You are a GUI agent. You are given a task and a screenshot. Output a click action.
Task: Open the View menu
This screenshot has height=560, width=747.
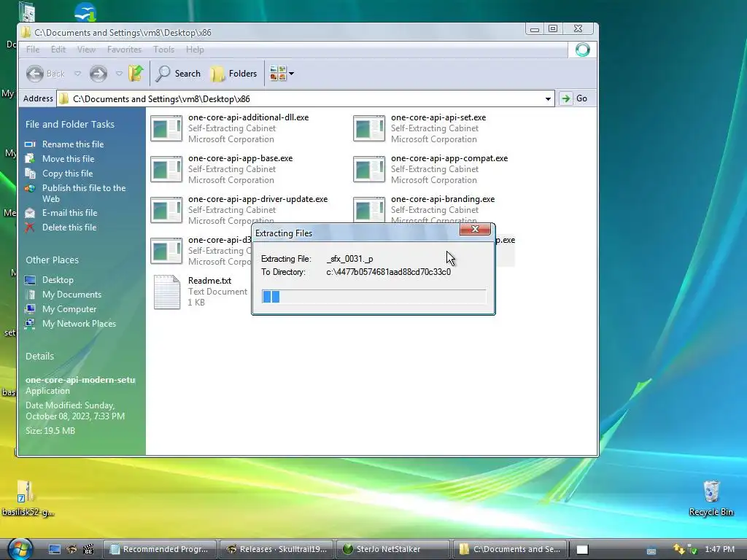pyautogui.click(x=86, y=50)
